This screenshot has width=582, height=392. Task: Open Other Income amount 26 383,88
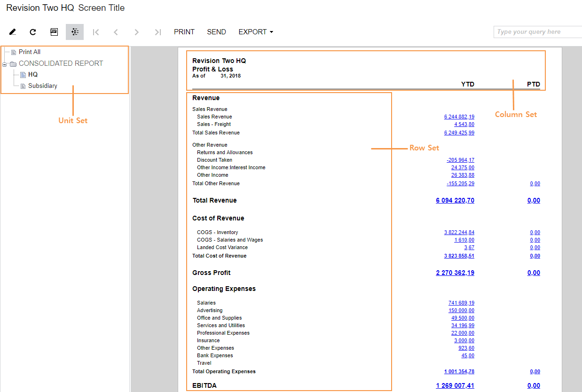tap(463, 175)
